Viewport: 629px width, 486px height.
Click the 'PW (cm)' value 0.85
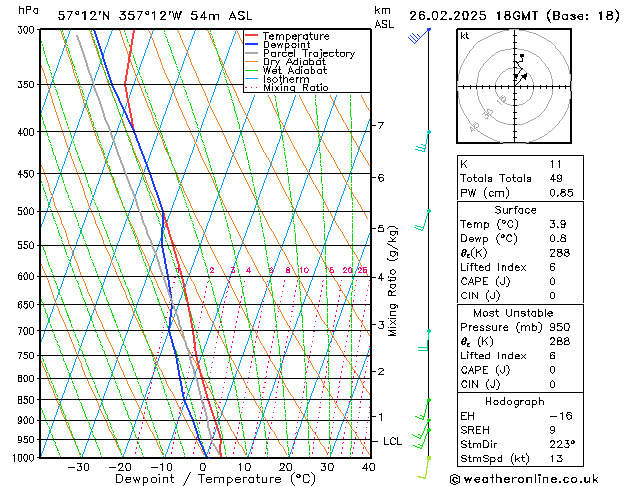pyautogui.click(x=561, y=193)
